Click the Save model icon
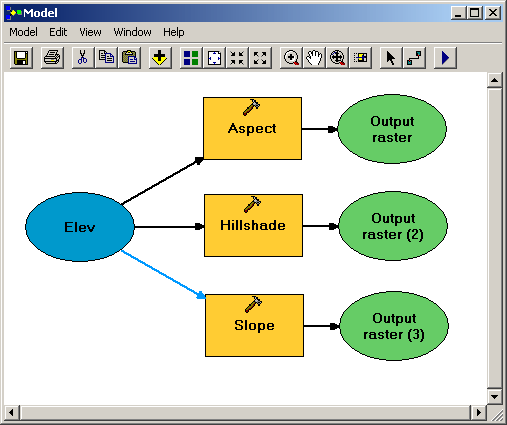 (x=21, y=58)
